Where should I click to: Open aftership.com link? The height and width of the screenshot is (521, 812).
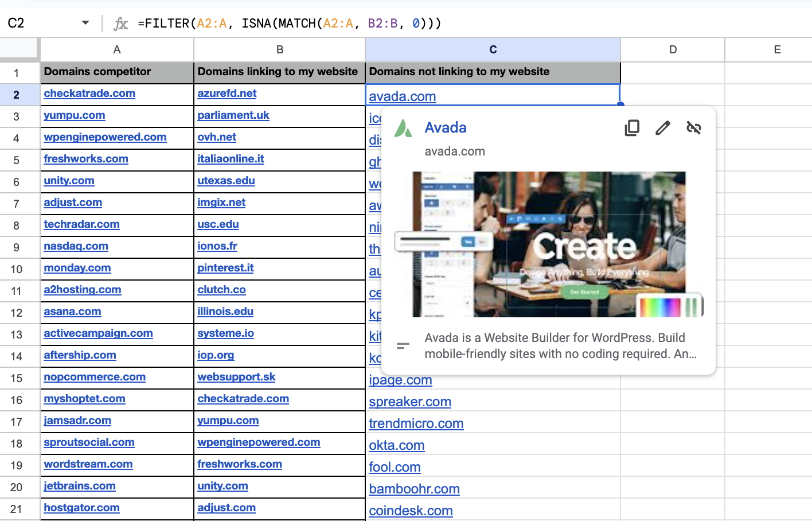coord(80,355)
